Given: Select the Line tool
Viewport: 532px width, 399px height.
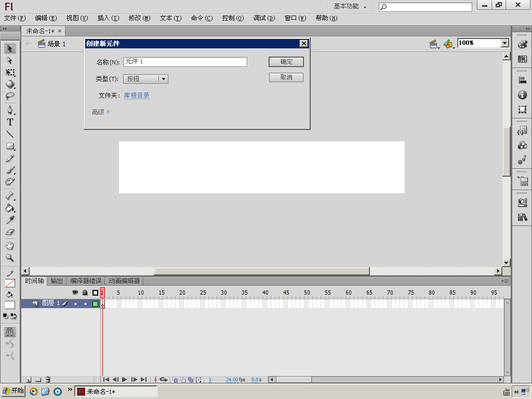Looking at the screenshot, I should click(10, 135).
